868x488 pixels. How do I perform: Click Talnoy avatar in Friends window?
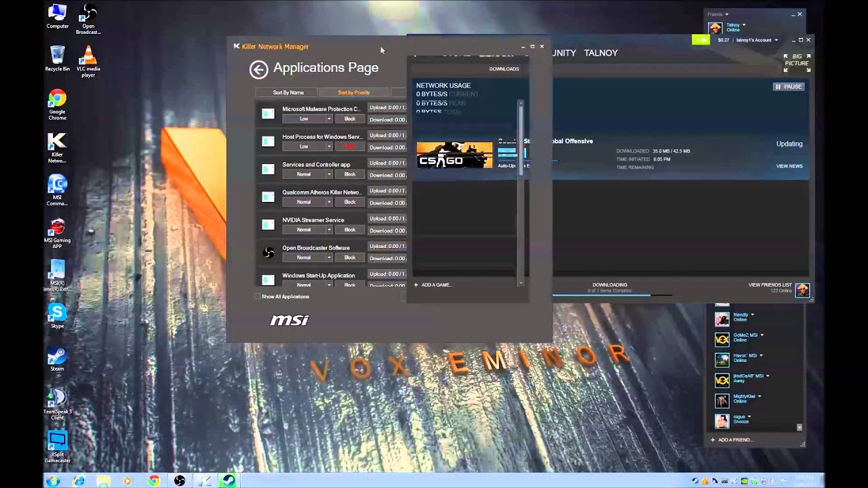point(715,28)
